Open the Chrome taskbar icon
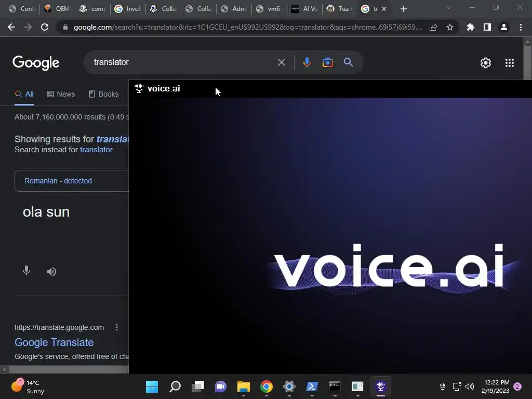Screen dimensions: 532x399 coord(267,387)
